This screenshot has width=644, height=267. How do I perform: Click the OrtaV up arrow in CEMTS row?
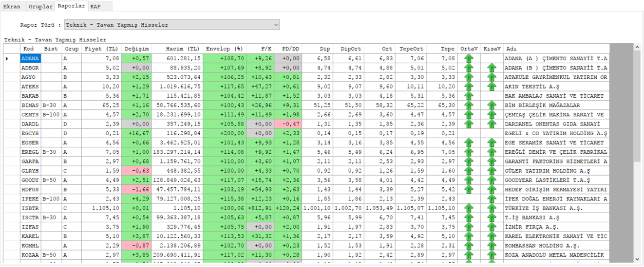click(469, 115)
